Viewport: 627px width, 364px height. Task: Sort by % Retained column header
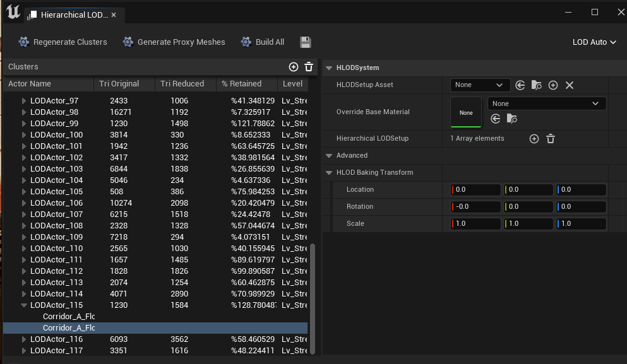point(247,83)
